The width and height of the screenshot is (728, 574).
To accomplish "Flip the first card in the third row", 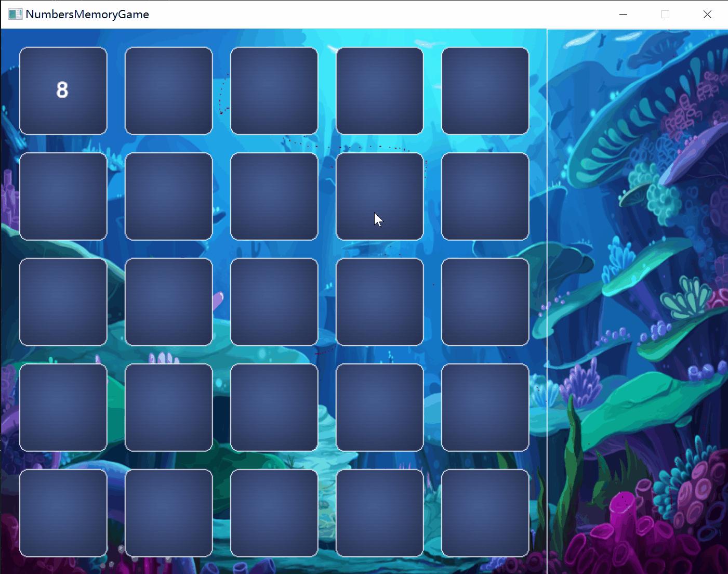I will point(63,302).
